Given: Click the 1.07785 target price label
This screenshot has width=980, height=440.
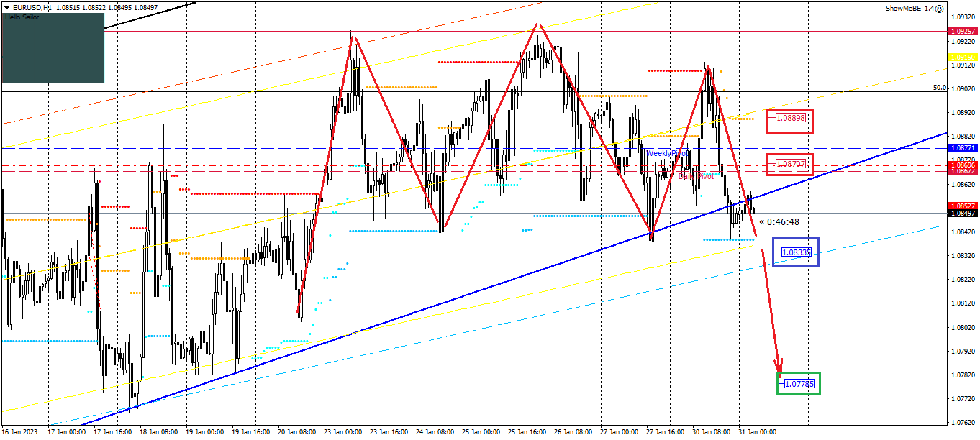Looking at the screenshot, I should tap(799, 384).
